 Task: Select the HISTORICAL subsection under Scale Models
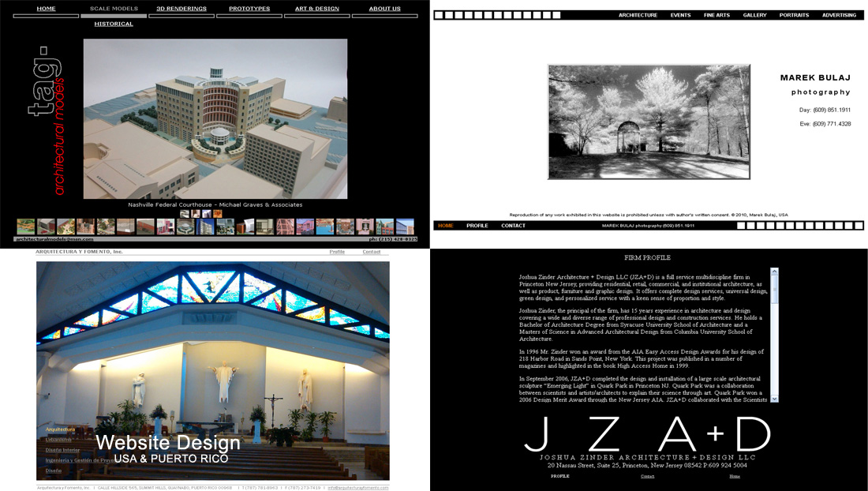pos(114,23)
